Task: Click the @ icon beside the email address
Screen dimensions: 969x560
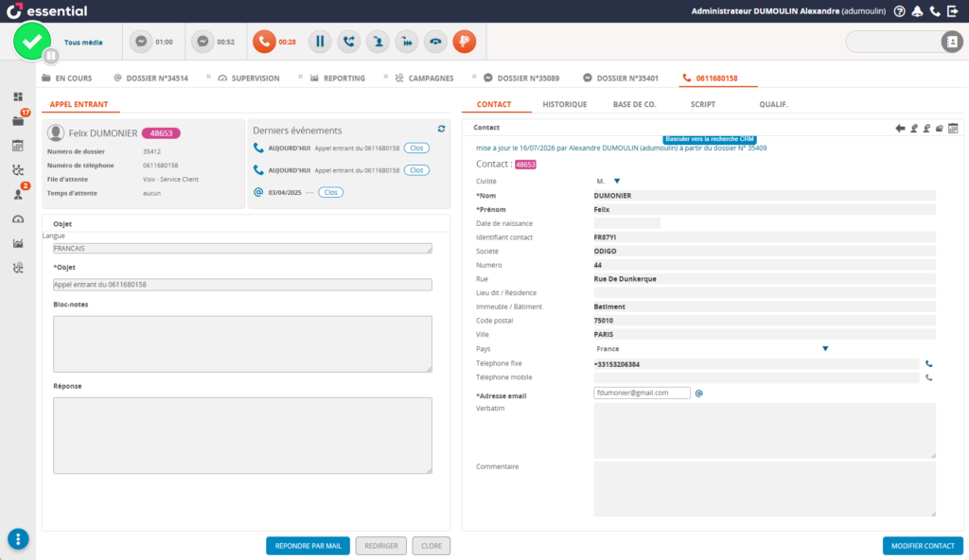Action: click(699, 394)
